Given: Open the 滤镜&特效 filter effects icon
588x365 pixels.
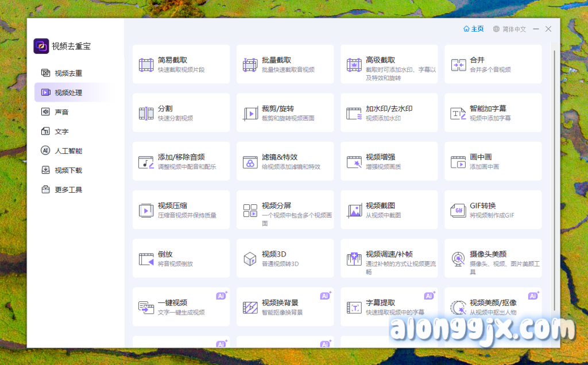Looking at the screenshot, I should [250, 162].
